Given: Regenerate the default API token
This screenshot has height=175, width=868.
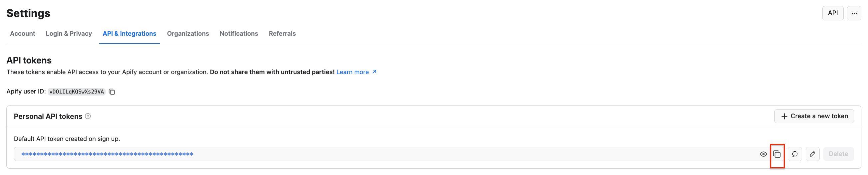Looking at the screenshot, I should (x=794, y=154).
